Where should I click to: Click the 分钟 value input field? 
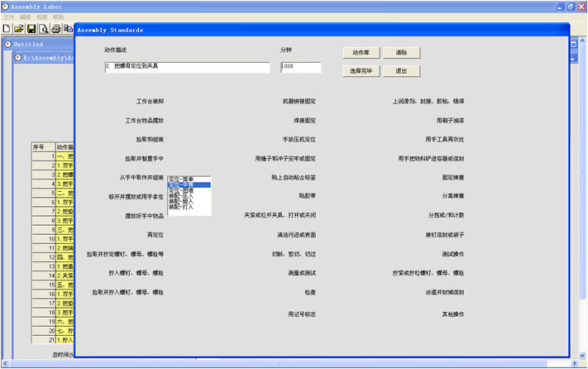click(x=300, y=68)
